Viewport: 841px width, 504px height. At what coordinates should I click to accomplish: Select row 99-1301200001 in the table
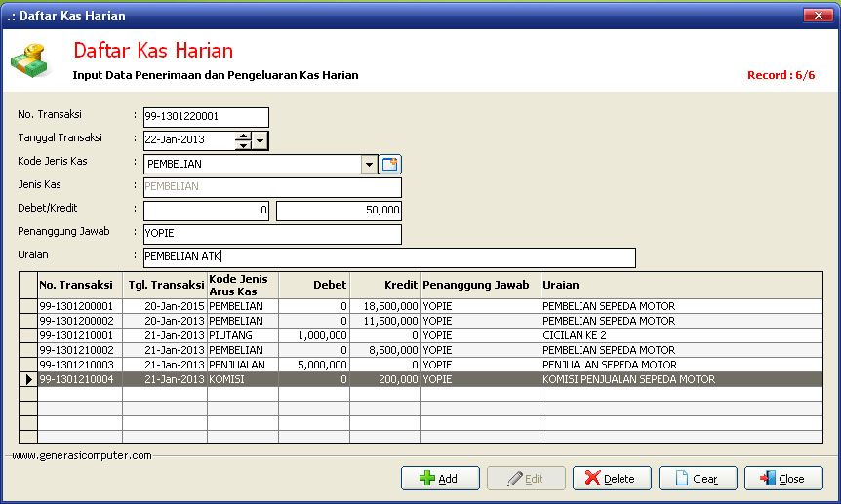(x=80, y=306)
